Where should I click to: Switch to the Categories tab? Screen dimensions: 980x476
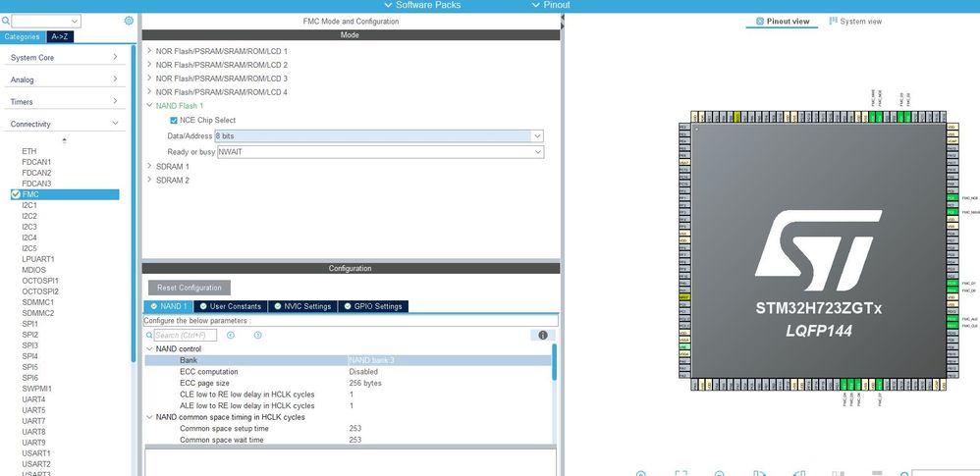click(x=22, y=37)
